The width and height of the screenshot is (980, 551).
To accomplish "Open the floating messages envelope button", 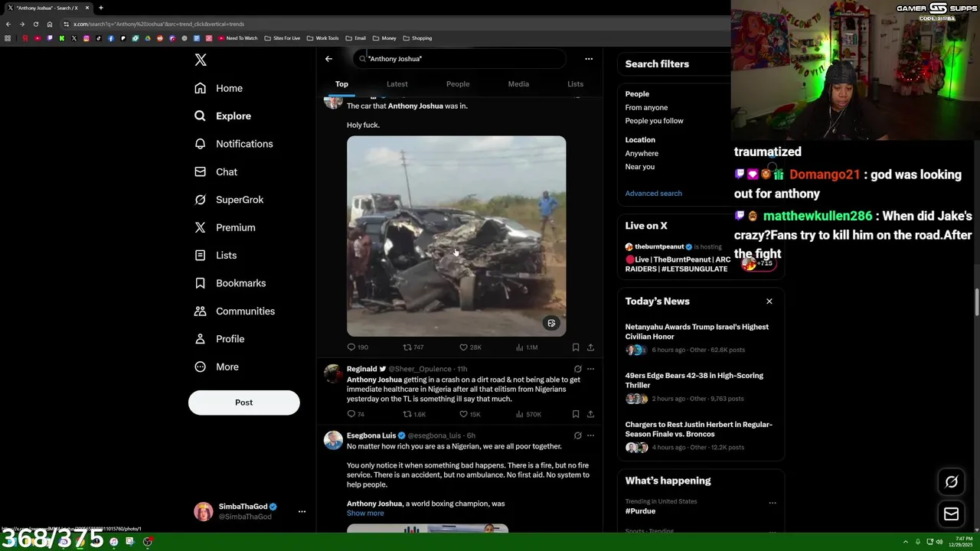I will coord(952,514).
